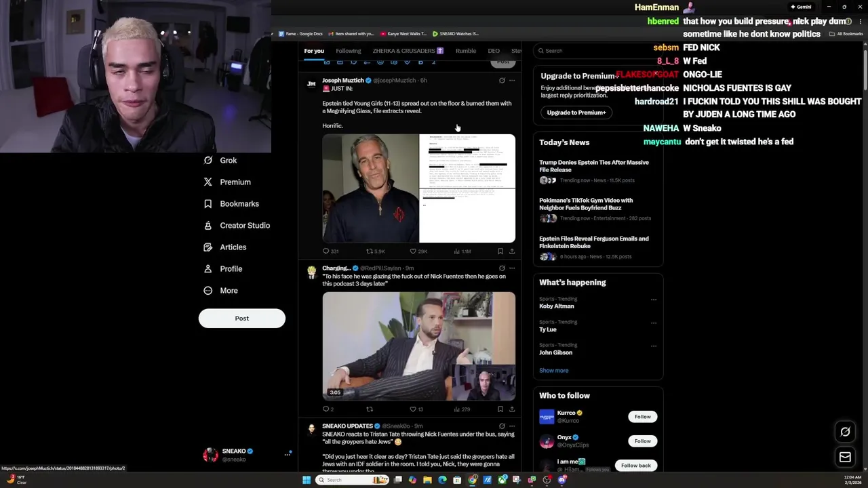Open Creator Studio in the sidebar
This screenshot has height=488, width=868.
237,226
